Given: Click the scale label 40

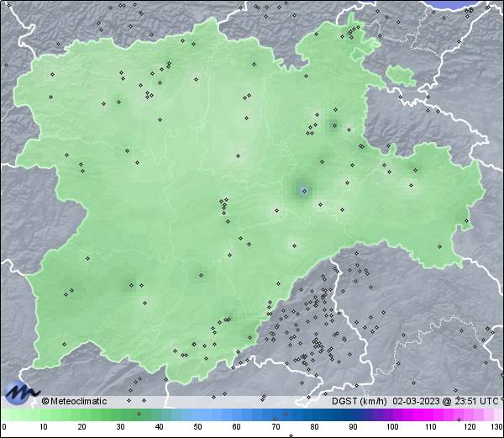Looking at the screenshot, I should click(x=159, y=427).
